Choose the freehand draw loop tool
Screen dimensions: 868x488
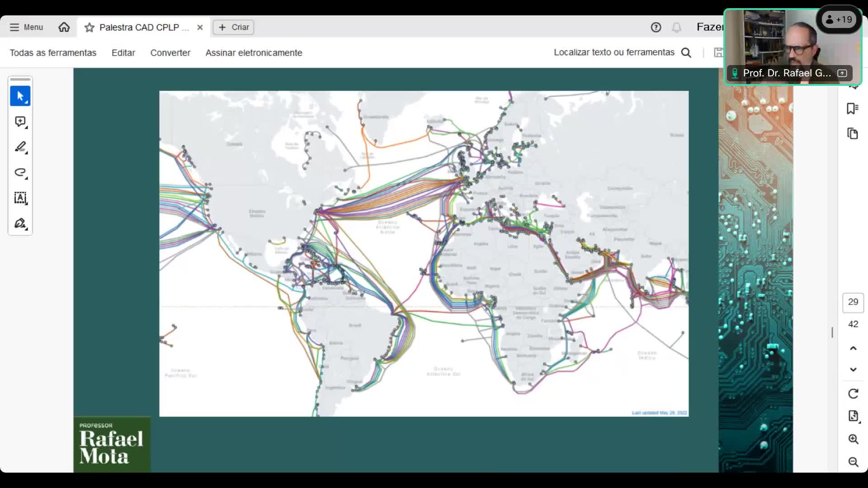pos(20,173)
